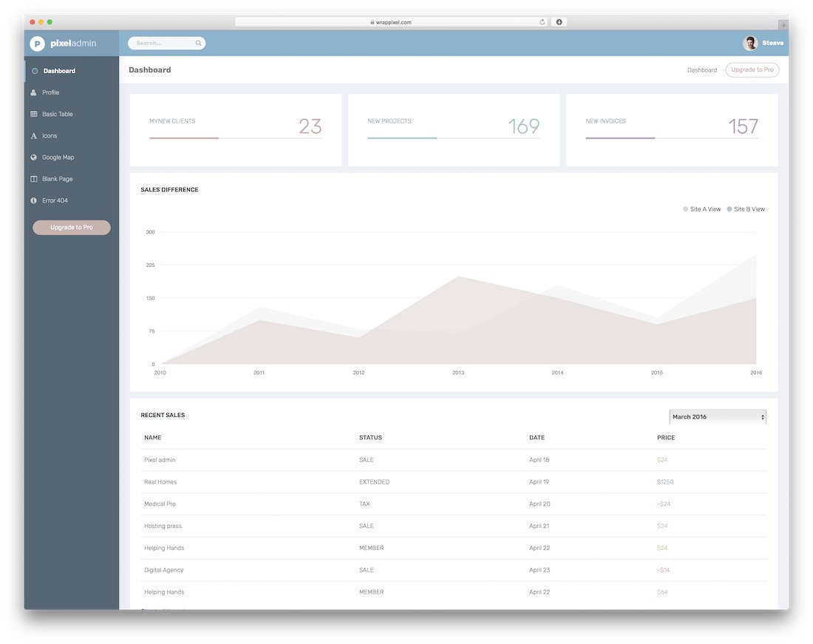Select the Hosting press row name
813x644 pixels.
pyautogui.click(x=163, y=526)
